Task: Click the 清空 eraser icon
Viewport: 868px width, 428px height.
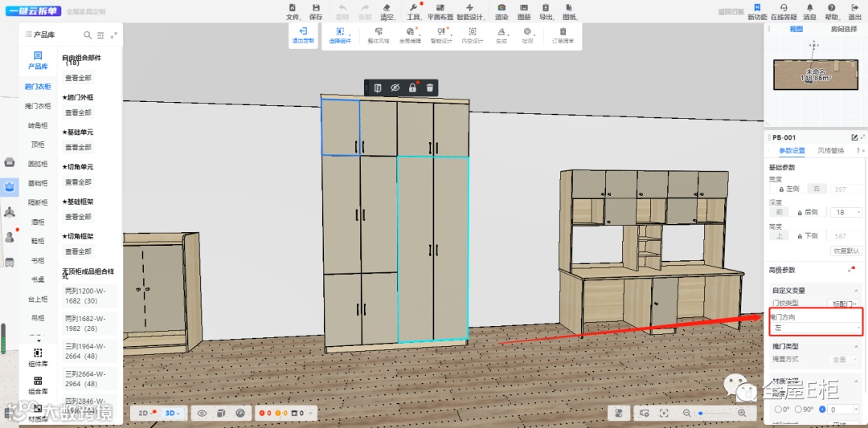Action: pyautogui.click(x=387, y=8)
